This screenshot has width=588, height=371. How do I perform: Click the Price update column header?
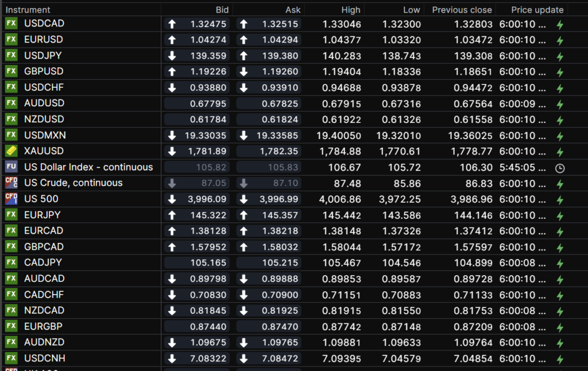pos(531,10)
